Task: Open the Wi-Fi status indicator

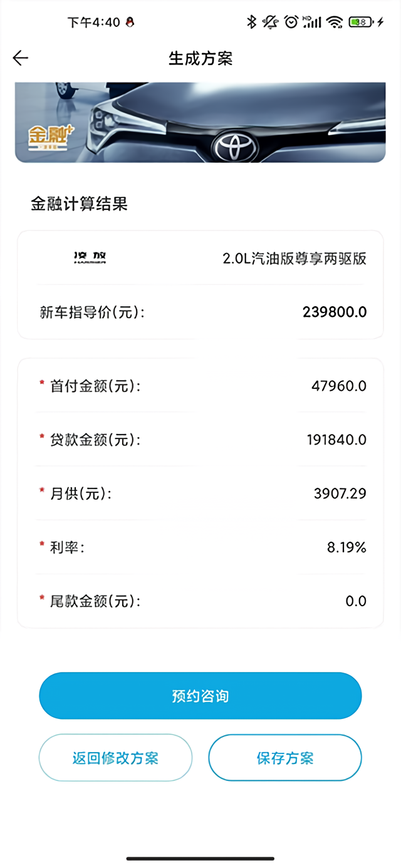Action: coord(335,21)
